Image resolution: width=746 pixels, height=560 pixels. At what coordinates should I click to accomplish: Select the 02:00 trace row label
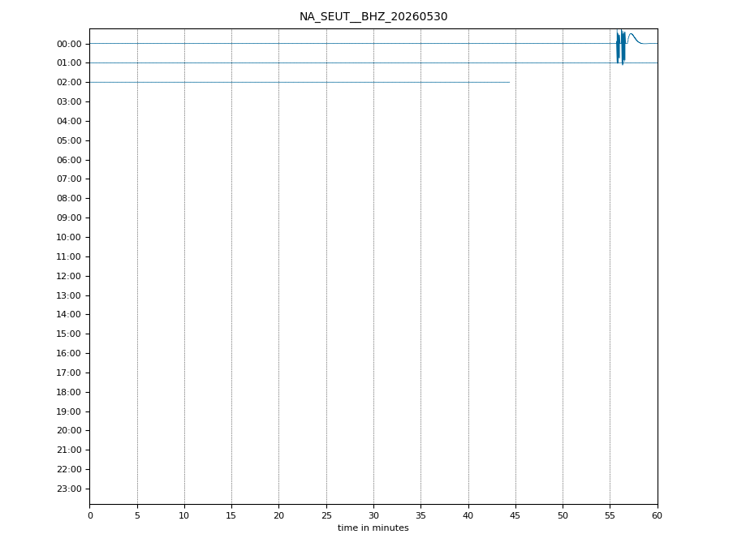tap(69, 82)
